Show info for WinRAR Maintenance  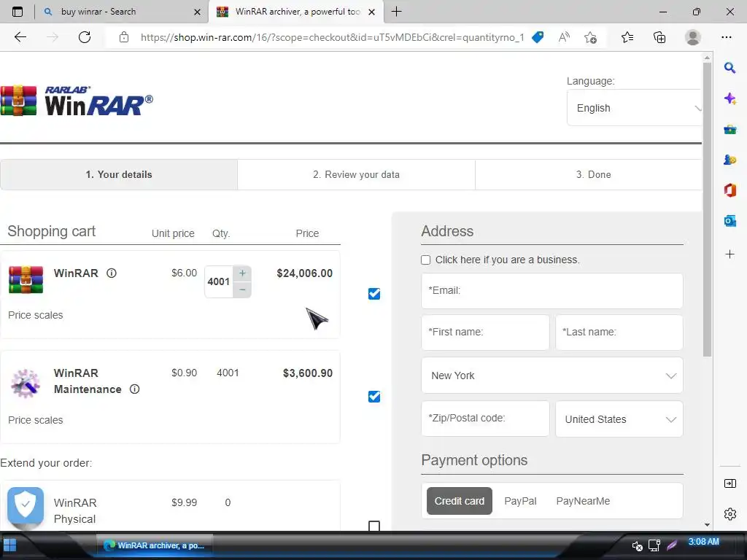point(135,389)
